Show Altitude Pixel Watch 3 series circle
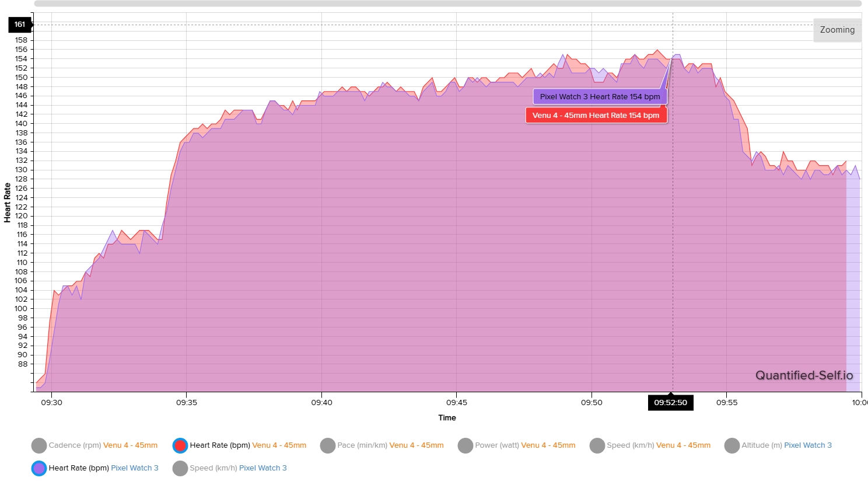Image resolution: width=868 pixels, height=481 pixels. (732, 445)
